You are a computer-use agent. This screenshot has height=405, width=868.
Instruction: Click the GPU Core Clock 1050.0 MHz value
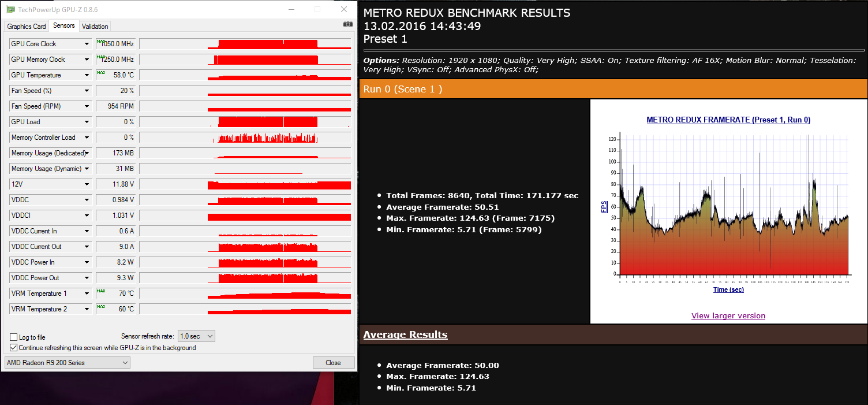tap(115, 44)
